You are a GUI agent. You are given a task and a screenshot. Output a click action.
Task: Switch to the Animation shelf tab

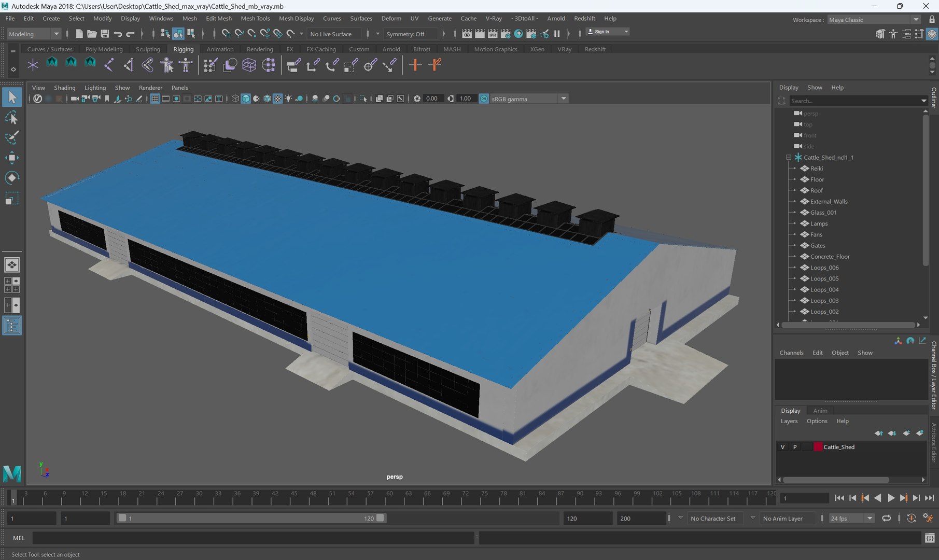click(x=220, y=49)
